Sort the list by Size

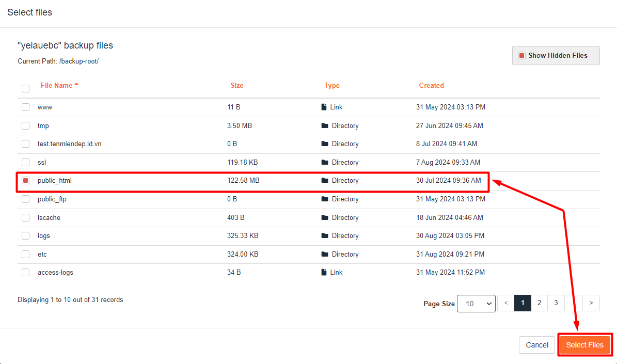(237, 85)
